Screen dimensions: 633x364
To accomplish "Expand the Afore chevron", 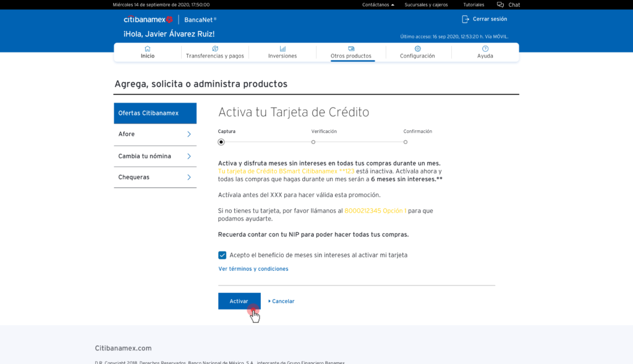I will pyautogui.click(x=189, y=134).
